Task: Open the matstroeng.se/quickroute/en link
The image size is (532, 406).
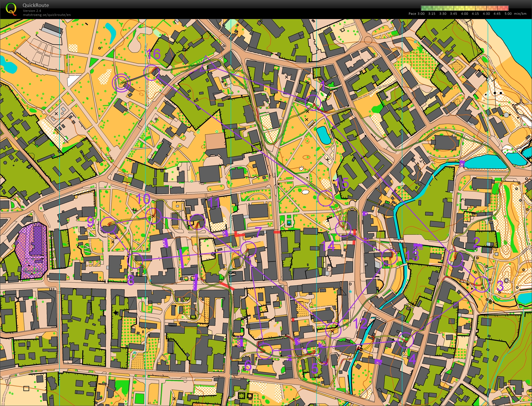Action: pyautogui.click(x=47, y=15)
